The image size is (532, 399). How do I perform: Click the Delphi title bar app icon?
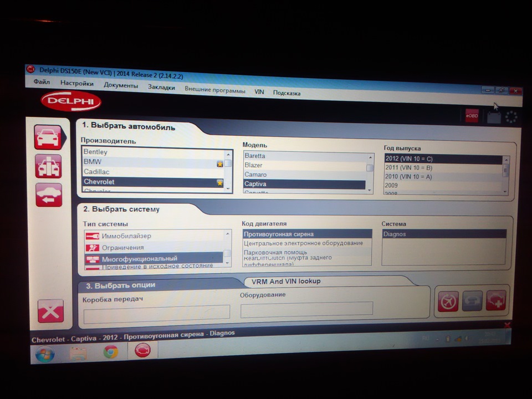[x=31, y=69]
